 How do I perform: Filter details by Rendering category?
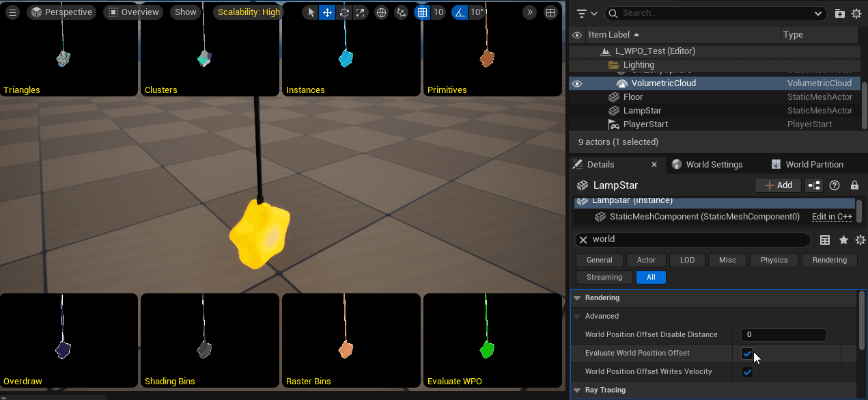830,260
